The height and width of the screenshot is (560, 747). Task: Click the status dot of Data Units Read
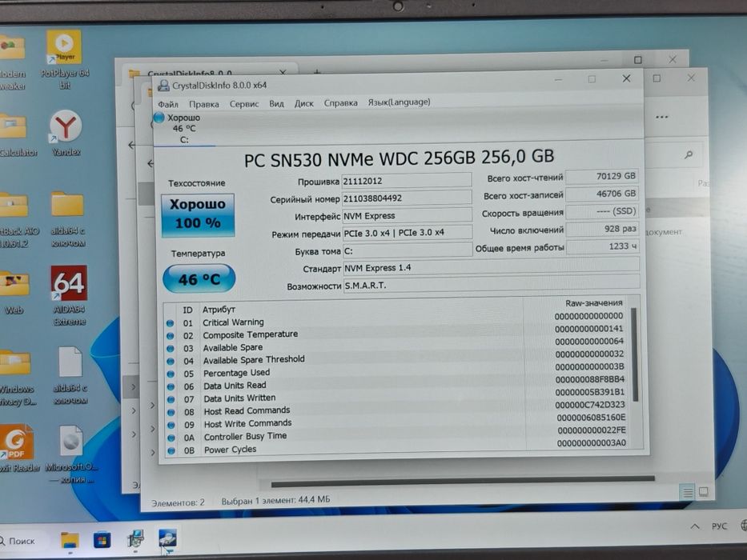tap(171, 386)
